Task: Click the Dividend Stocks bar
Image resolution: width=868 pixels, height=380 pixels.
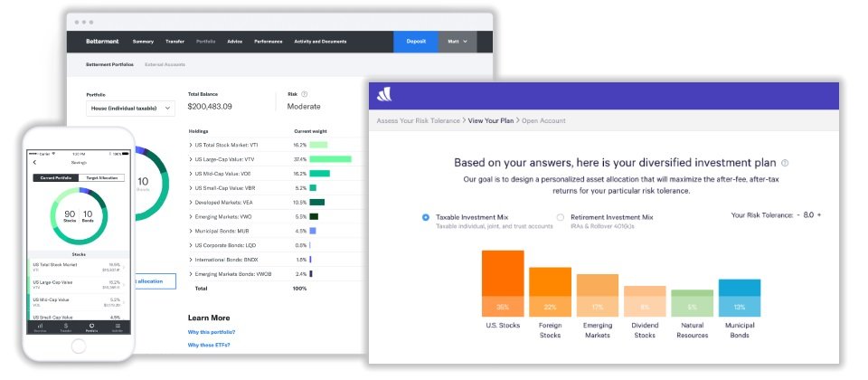Action: tap(645, 301)
